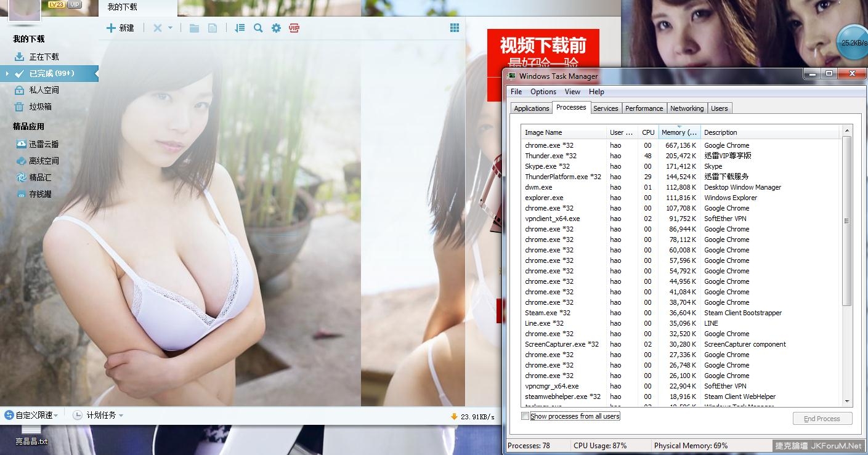868x455 pixels.
Task: Click the sort order toolbar icon
Action: click(240, 28)
